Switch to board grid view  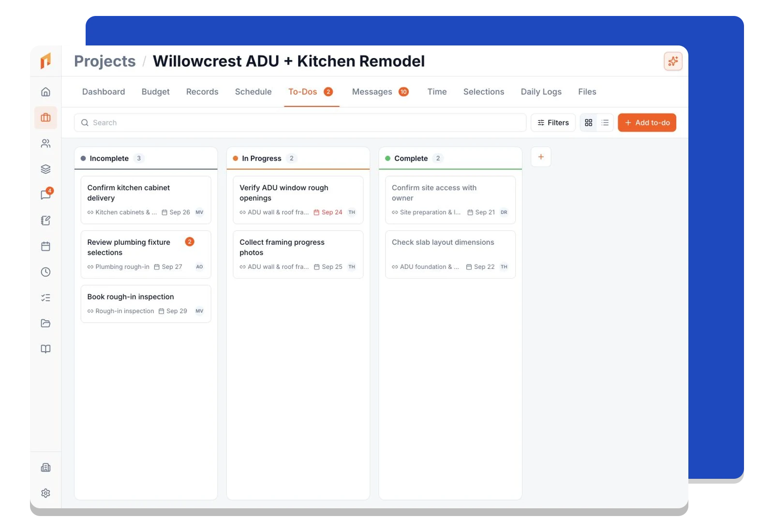[x=588, y=123]
